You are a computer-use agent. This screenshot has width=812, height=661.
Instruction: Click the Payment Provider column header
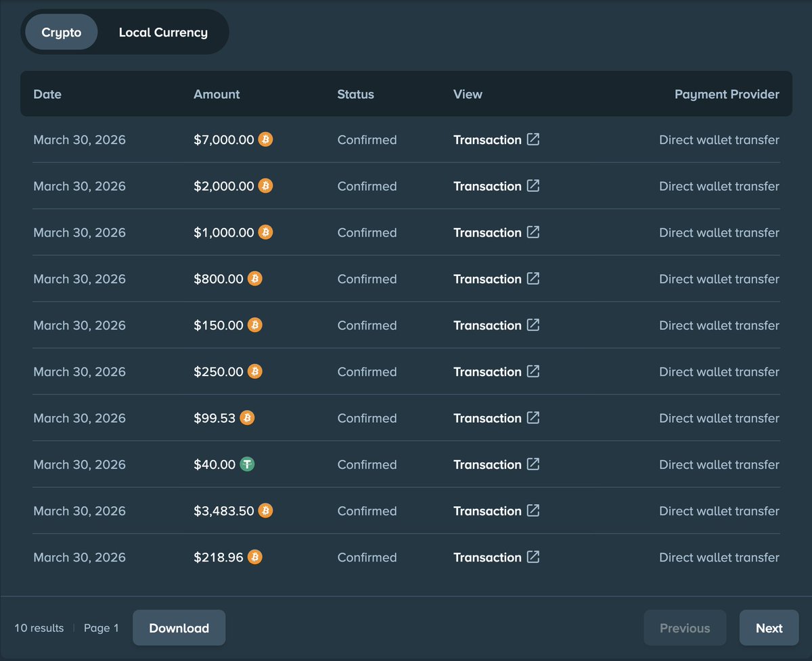point(727,94)
